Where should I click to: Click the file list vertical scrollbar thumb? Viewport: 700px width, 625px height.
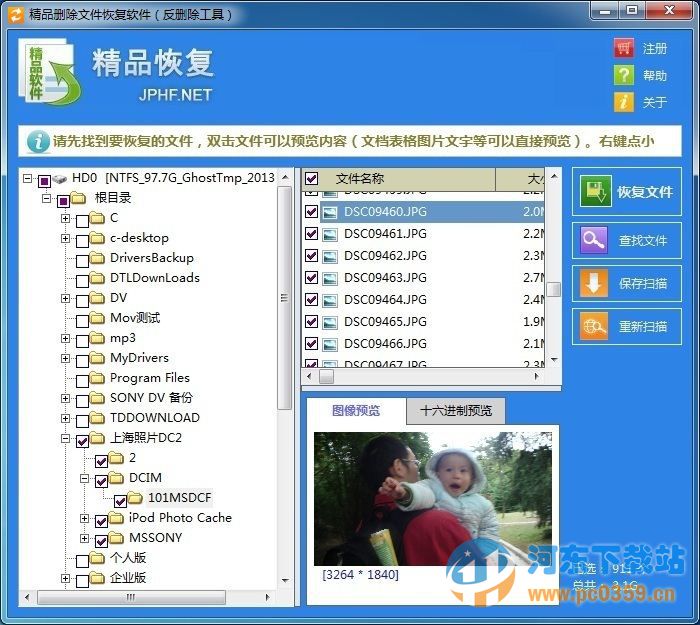554,289
